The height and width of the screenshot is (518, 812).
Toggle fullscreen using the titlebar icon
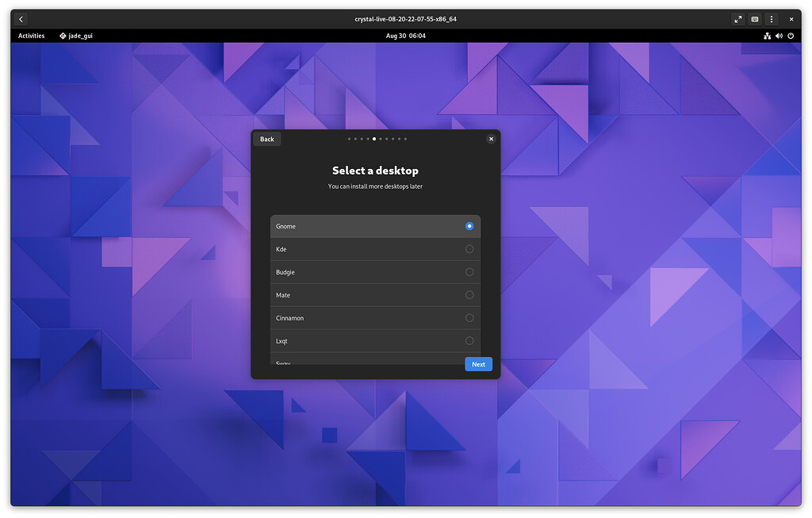[x=737, y=18]
